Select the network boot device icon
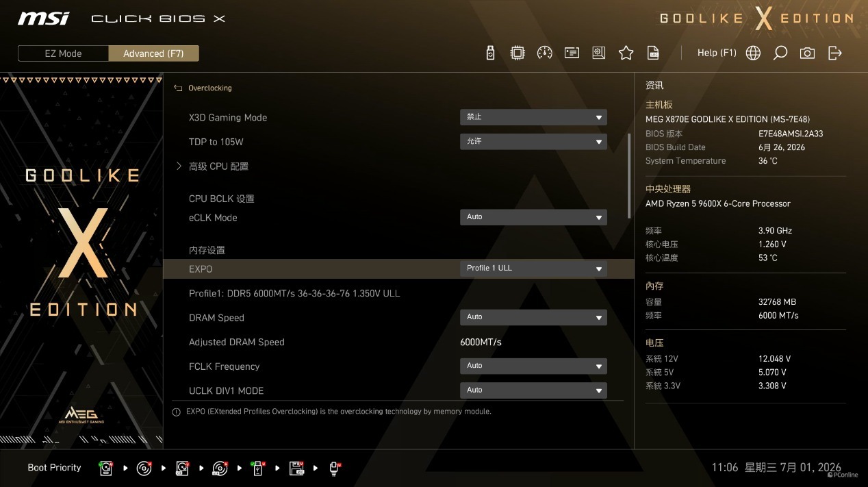The height and width of the screenshot is (487, 868). [x=335, y=468]
